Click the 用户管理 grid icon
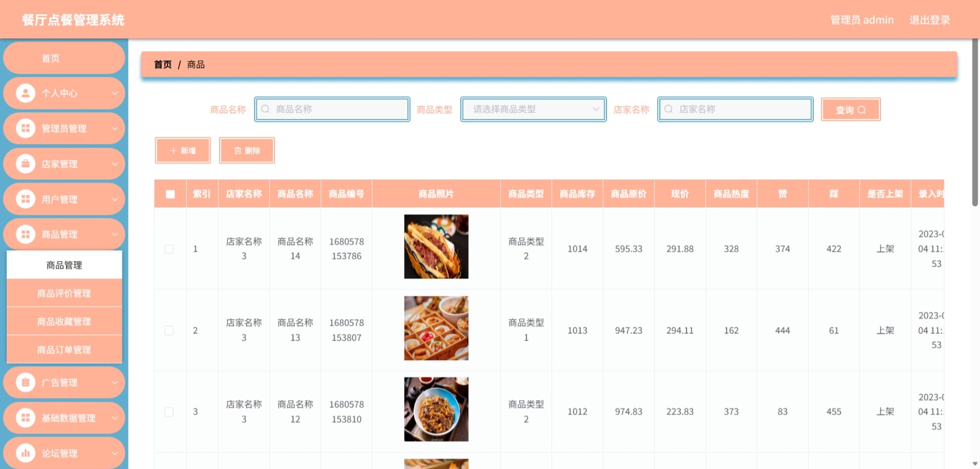The width and height of the screenshot is (980, 469). (26, 199)
